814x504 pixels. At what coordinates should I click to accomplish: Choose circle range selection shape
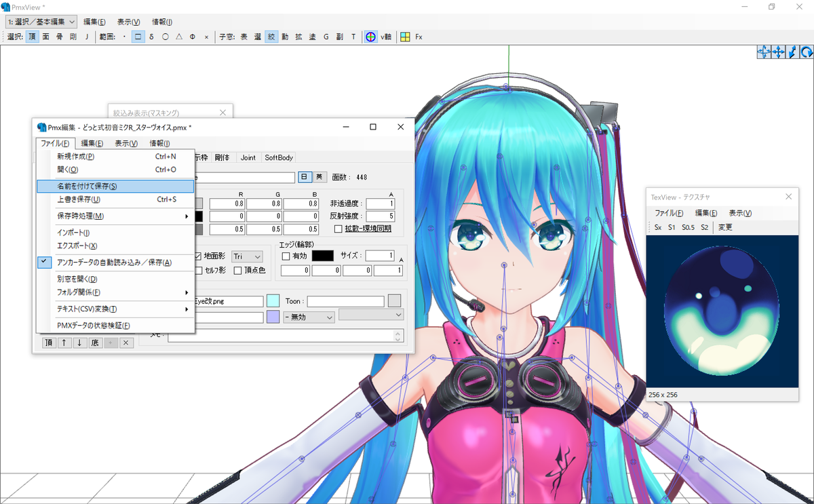tap(166, 37)
